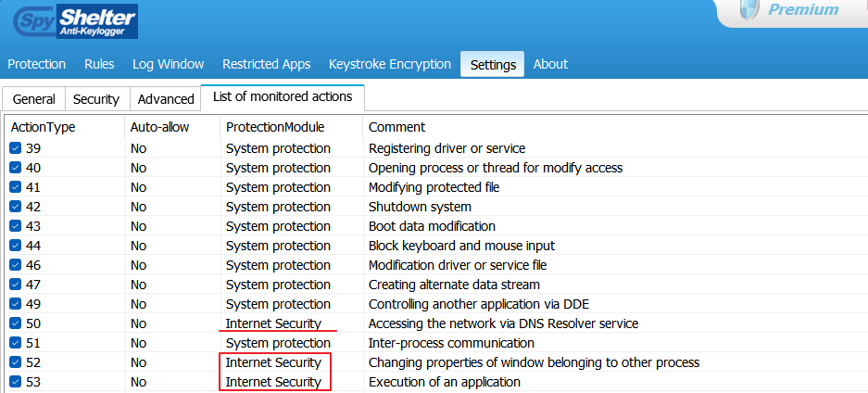Screen dimensions: 868x393
Task: Switch to the Security settings tab
Action: click(x=96, y=99)
